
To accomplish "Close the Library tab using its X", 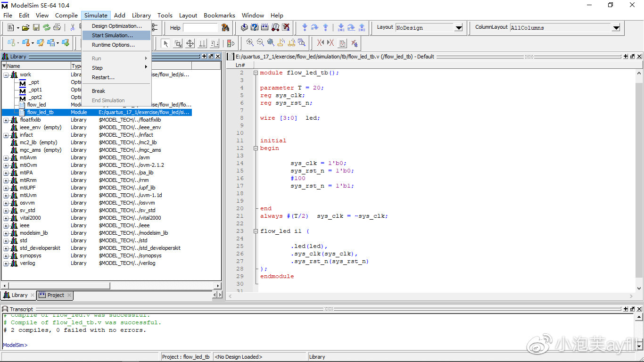I will click(x=33, y=295).
